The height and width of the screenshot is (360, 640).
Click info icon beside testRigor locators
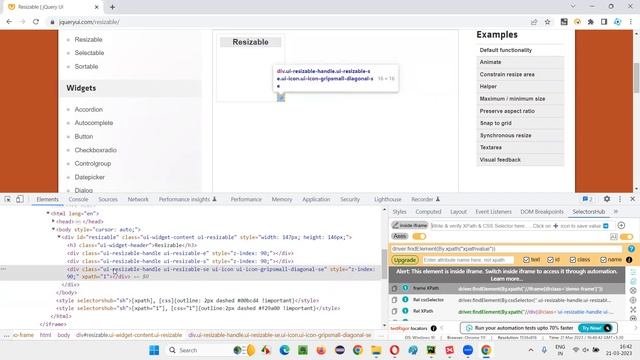pos(433,328)
